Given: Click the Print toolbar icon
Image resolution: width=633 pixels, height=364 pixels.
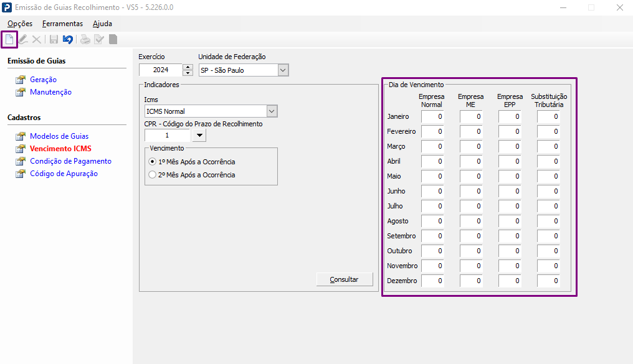Looking at the screenshot, I should coord(85,39).
